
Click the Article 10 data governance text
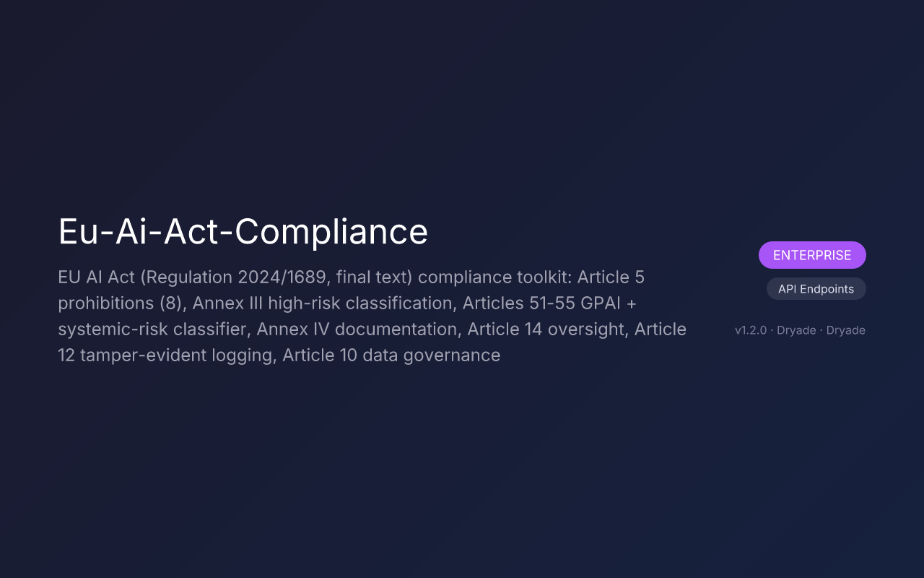click(x=393, y=355)
